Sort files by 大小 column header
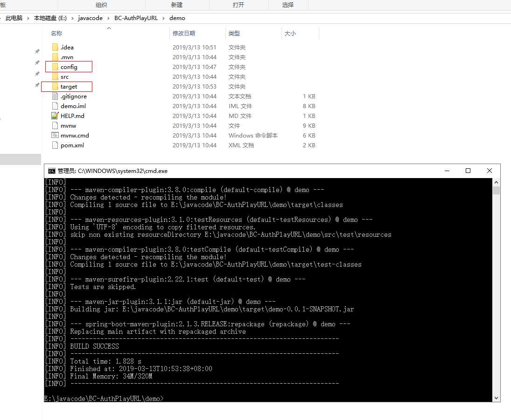The height and width of the screenshot is (420, 511). click(290, 33)
